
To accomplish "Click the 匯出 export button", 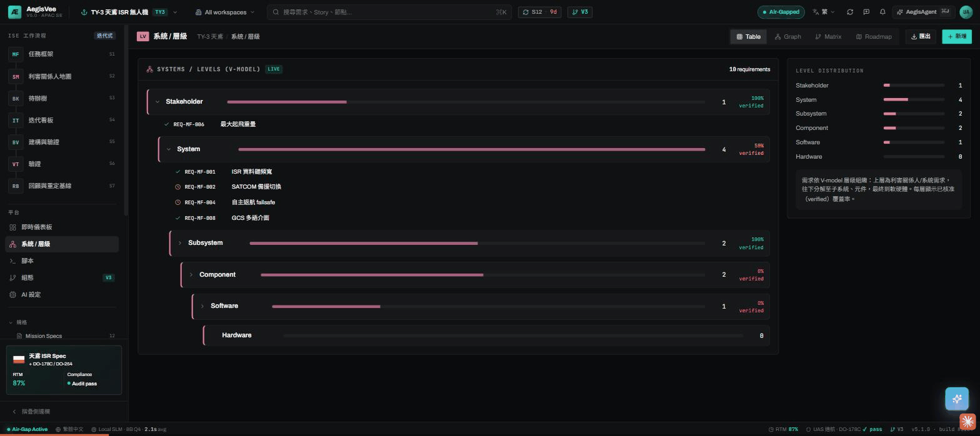I will pos(921,37).
